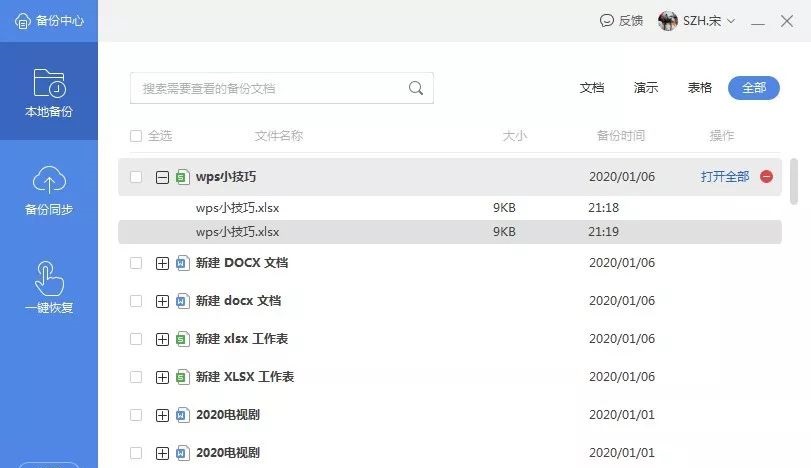Screen dimensions: 811x468
Task: Open the Backup Sync (备份同步) section
Action: pyautogui.click(x=49, y=190)
